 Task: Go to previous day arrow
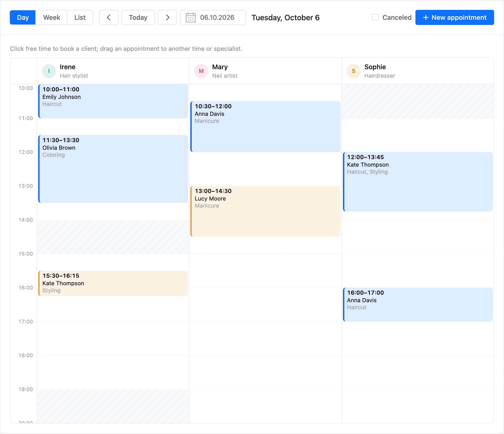coord(109,17)
